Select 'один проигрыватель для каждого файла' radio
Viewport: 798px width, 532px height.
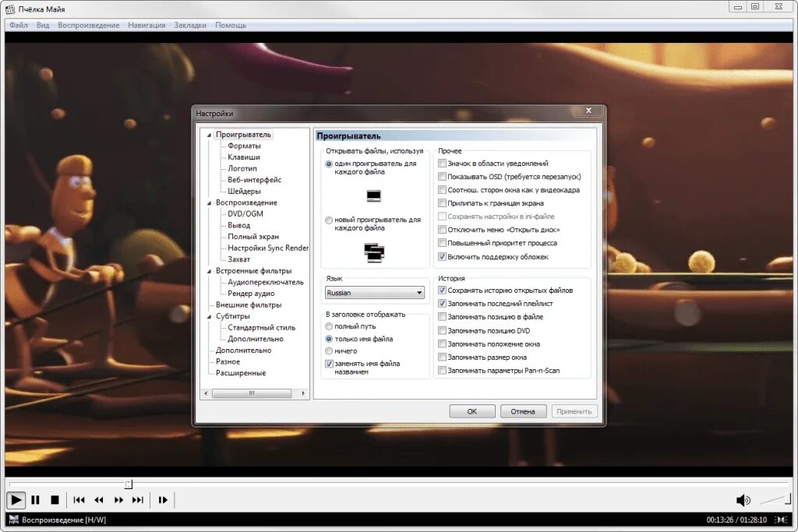pos(329,164)
